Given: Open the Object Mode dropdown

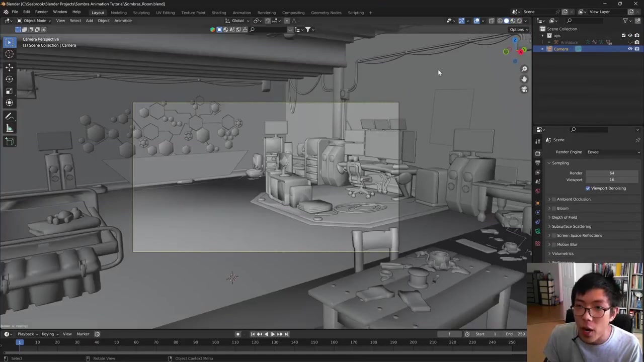Looking at the screenshot, I should click(34, 21).
